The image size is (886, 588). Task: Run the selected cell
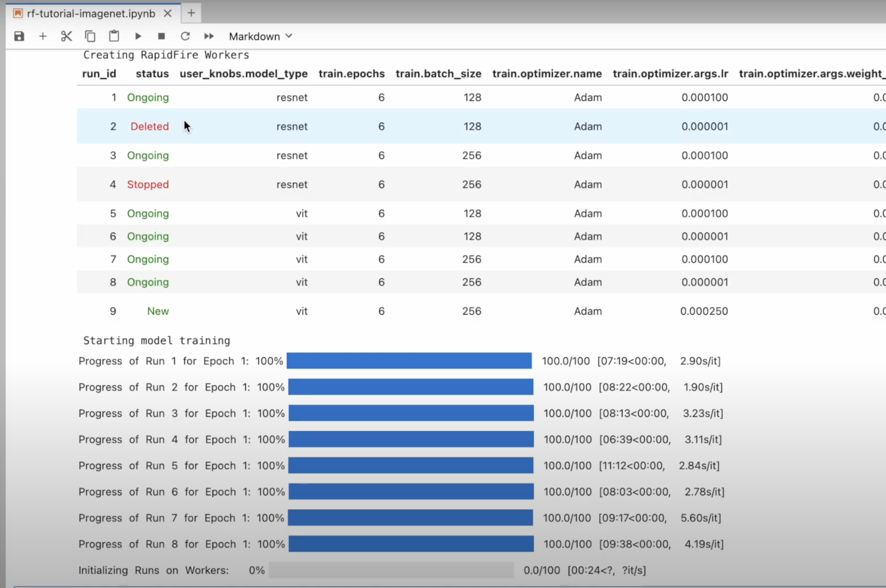coord(138,36)
